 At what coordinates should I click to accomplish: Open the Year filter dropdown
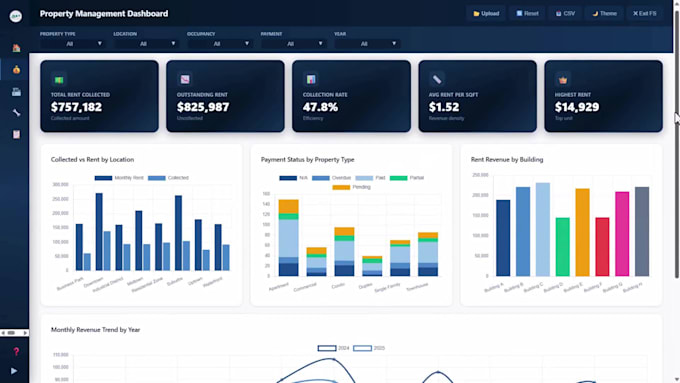tap(367, 44)
